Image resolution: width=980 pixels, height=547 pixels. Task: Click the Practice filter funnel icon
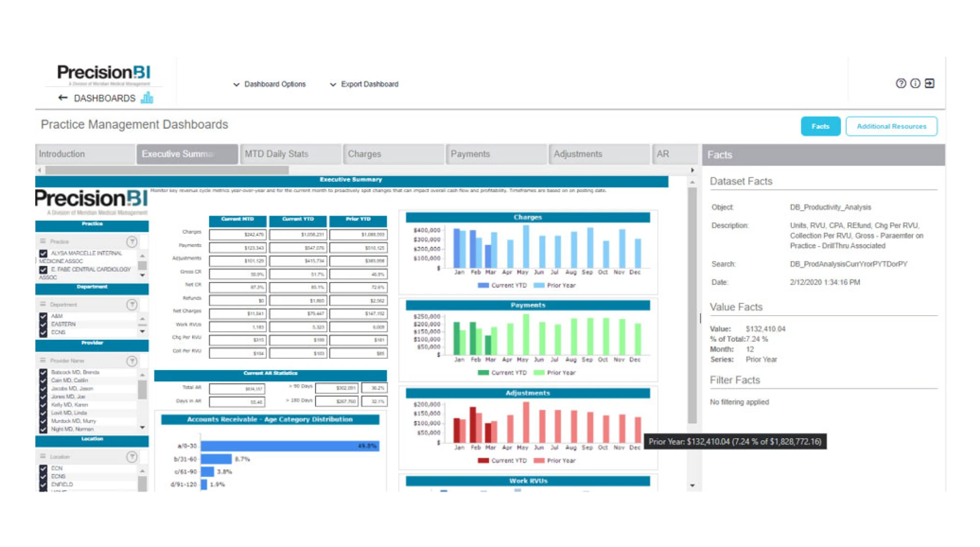coord(132,242)
